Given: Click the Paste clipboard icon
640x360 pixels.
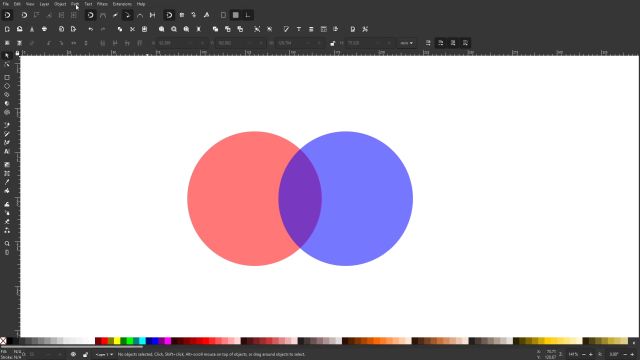Looking at the screenshot, I should tap(144, 29).
